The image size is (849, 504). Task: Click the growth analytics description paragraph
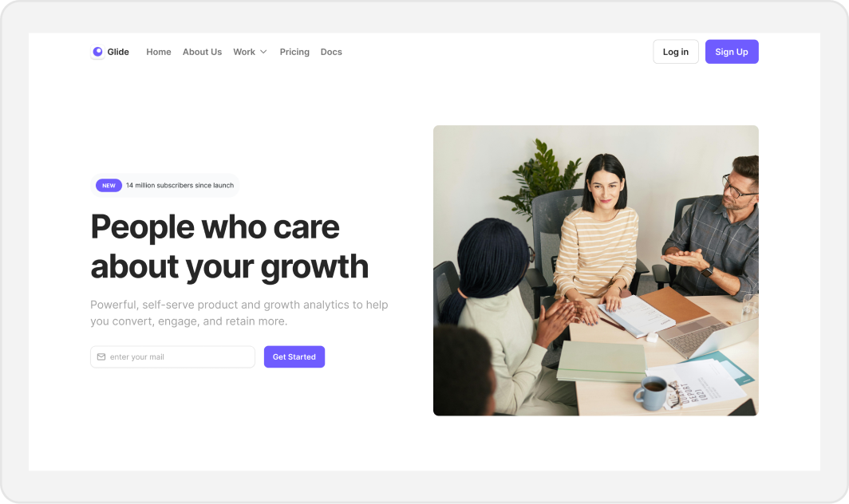coord(239,313)
